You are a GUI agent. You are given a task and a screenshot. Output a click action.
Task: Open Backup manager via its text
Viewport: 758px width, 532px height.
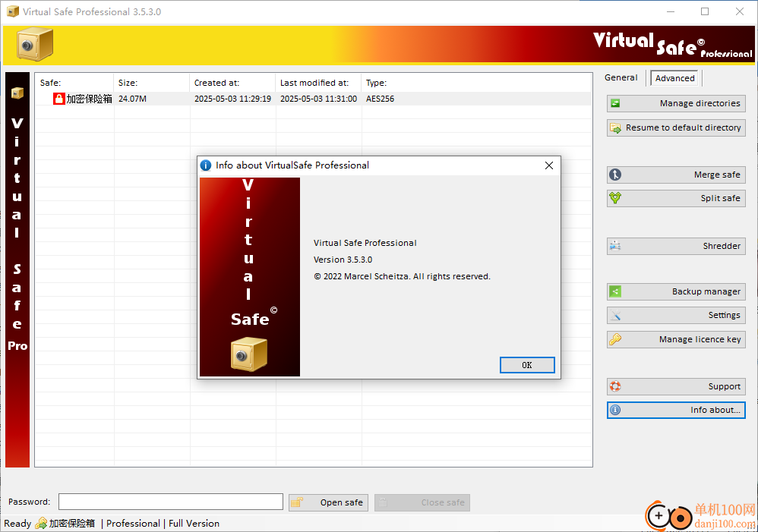coord(706,291)
